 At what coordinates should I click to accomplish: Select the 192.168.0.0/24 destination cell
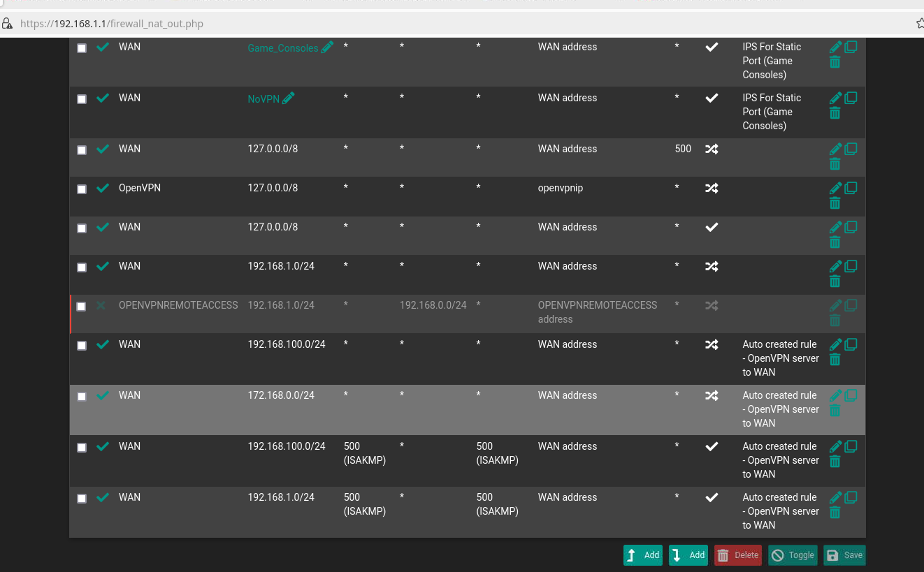click(x=433, y=305)
